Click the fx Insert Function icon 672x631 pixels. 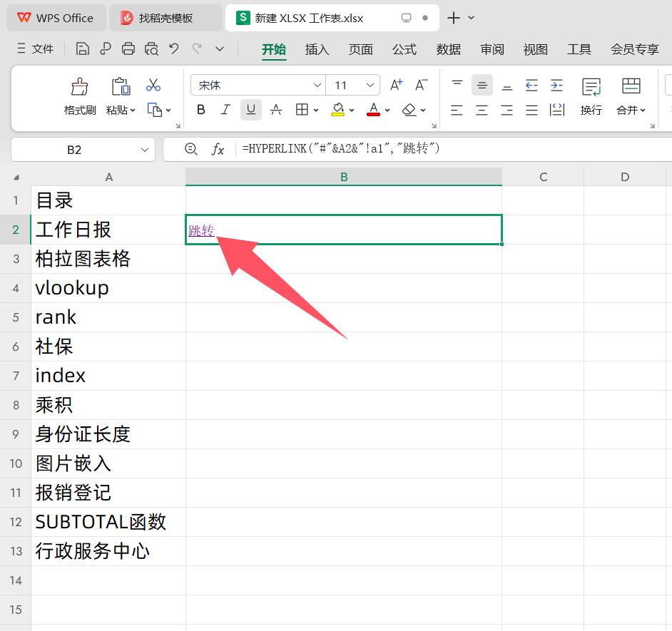[218, 149]
